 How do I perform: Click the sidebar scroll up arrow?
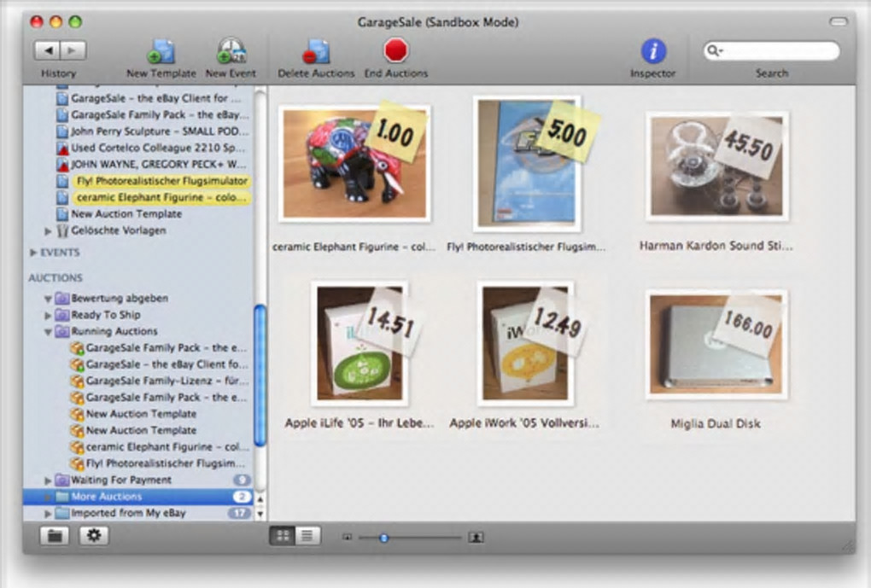(x=260, y=500)
